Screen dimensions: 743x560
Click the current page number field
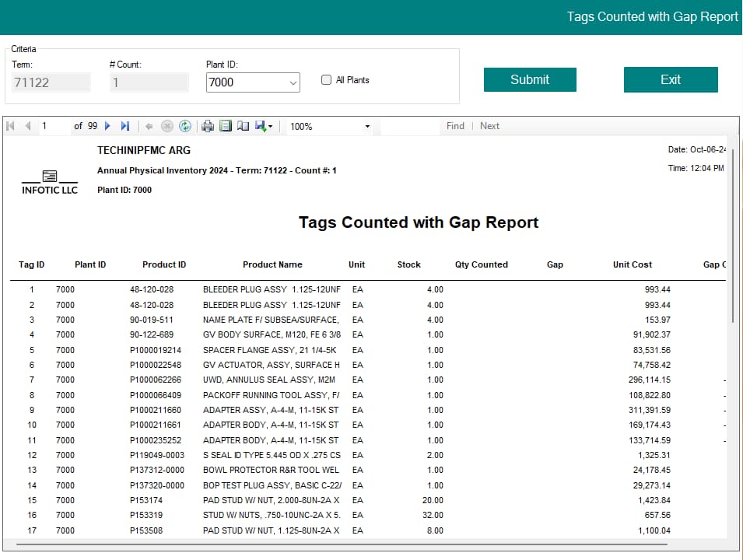[x=54, y=126]
